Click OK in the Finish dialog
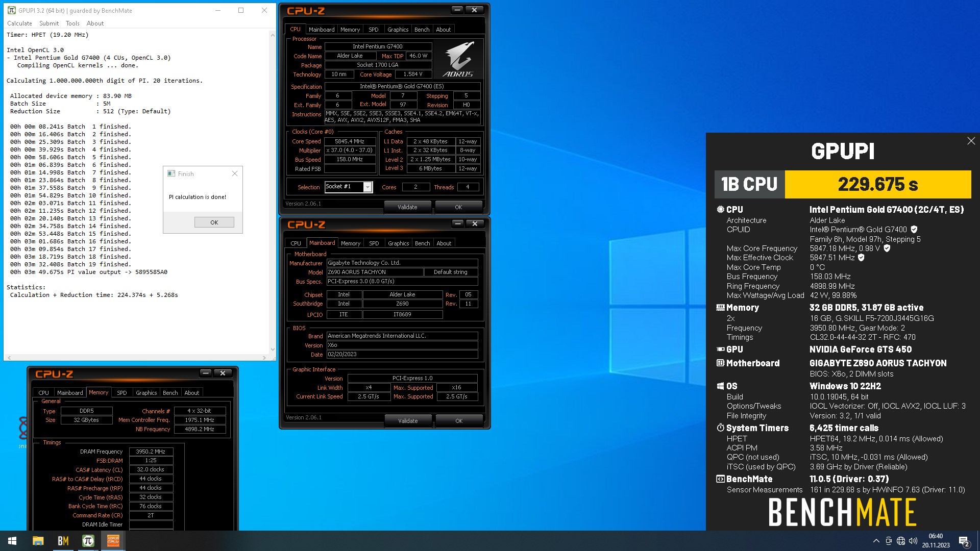This screenshot has width=980, height=551. click(214, 222)
